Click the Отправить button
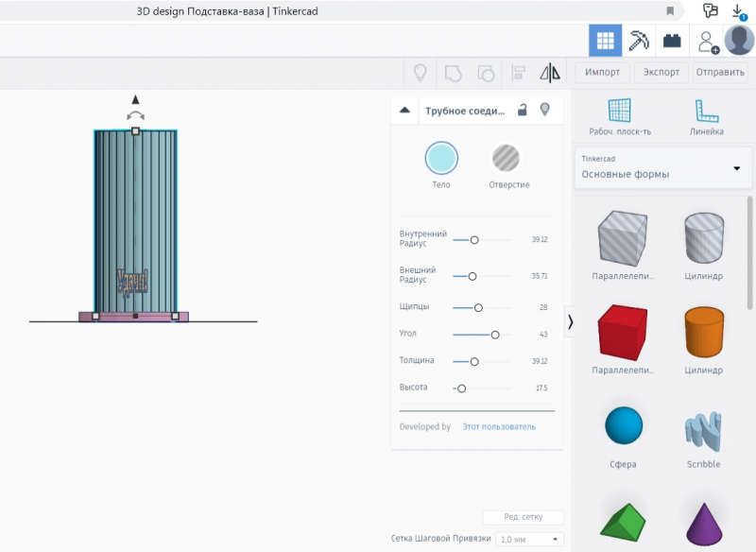 [x=720, y=73]
